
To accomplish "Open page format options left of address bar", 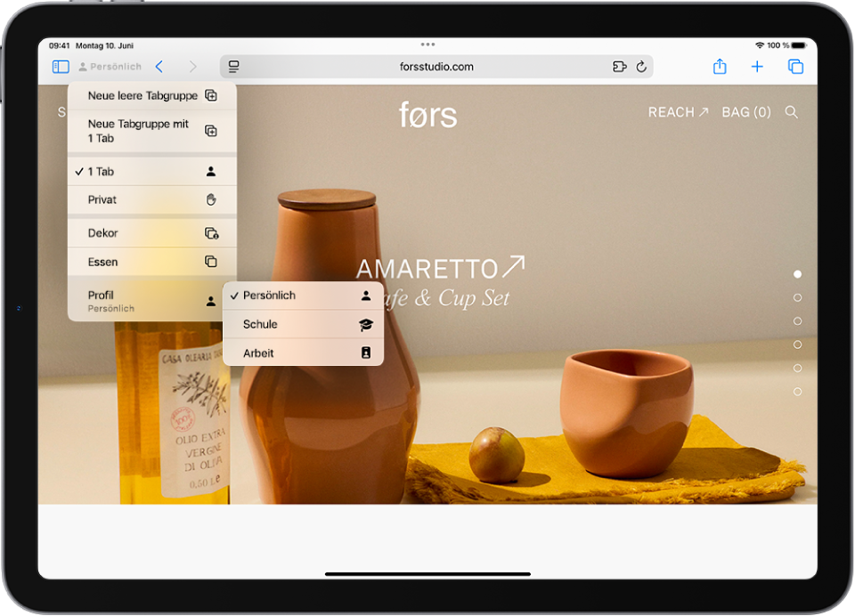I will pyautogui.click(x=232, y=66).
